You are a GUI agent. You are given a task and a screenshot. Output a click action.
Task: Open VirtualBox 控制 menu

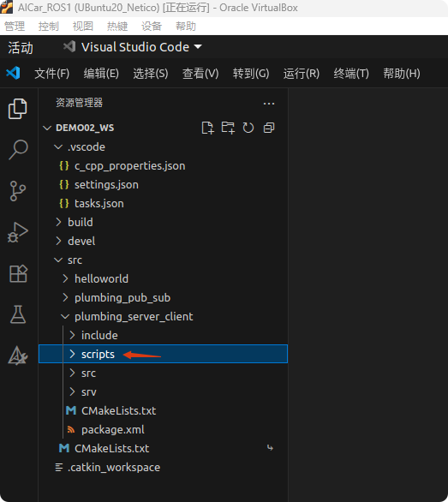tap(49, 27)
